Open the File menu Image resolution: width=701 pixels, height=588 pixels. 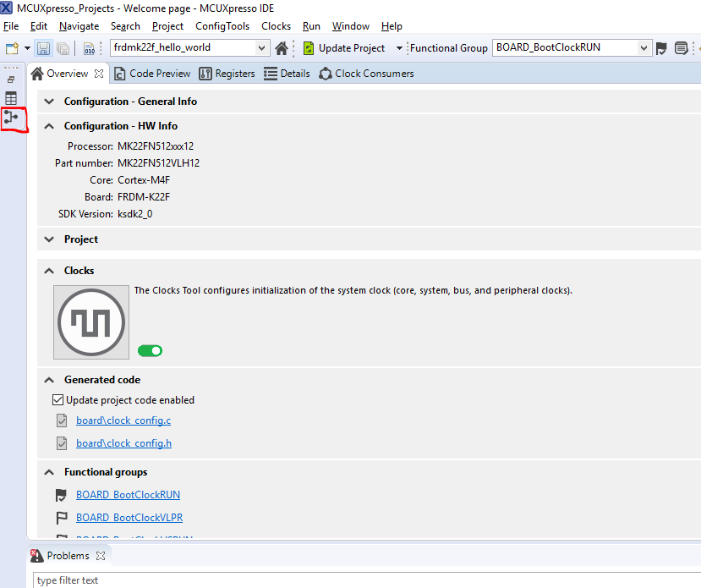tap(11, 26)
